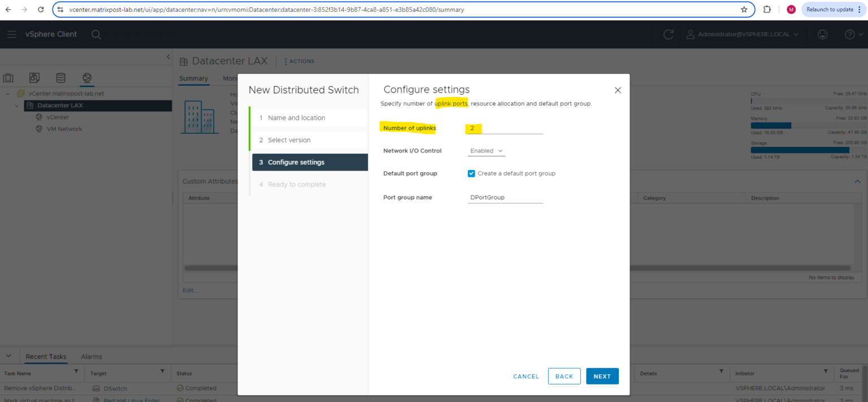Click the Port group name field

coord(505,198)
